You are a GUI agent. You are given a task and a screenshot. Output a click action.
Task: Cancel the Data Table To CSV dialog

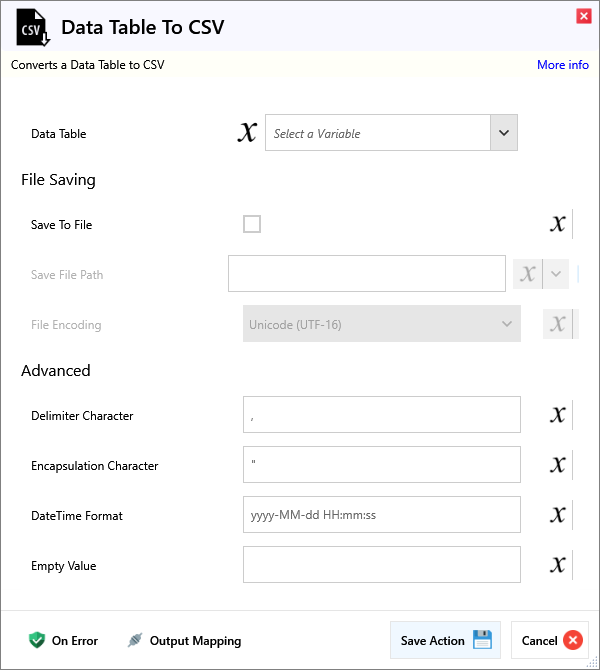pos(549,640)
